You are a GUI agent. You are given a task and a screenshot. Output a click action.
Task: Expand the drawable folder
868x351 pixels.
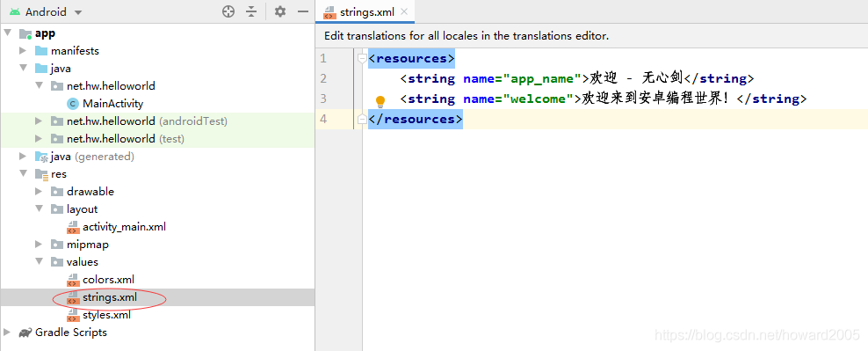(x=39, y=191)
